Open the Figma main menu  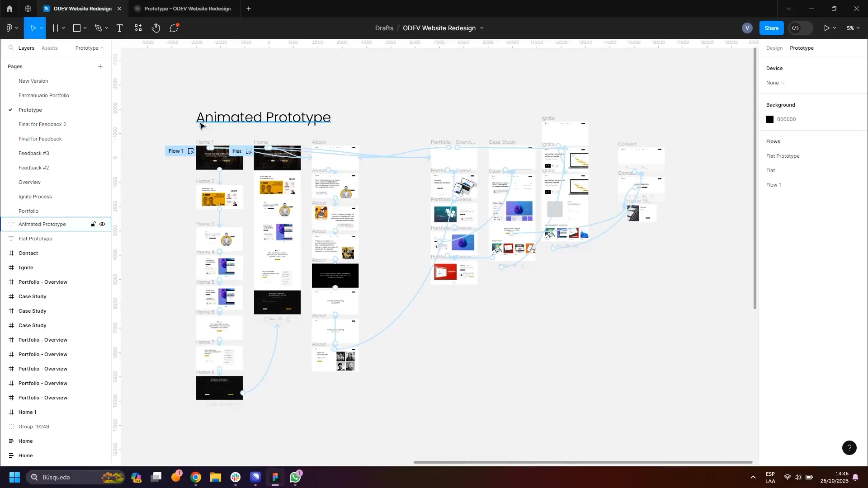click(x=10, y=28)
